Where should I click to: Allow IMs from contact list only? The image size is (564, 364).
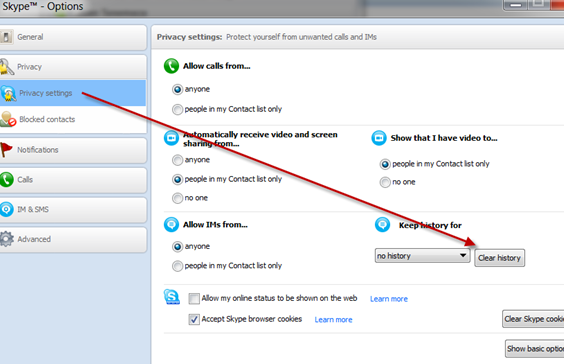click(177, 266)
